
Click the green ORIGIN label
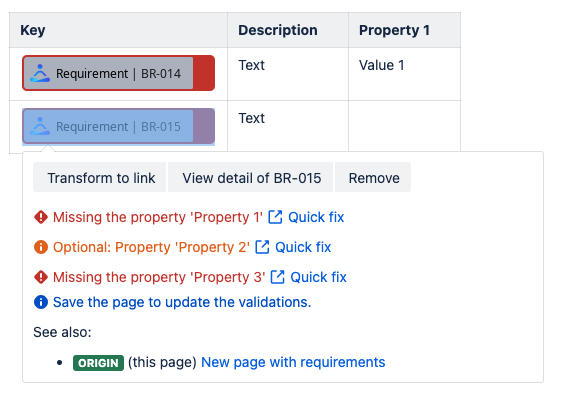[x=98, y=363]
